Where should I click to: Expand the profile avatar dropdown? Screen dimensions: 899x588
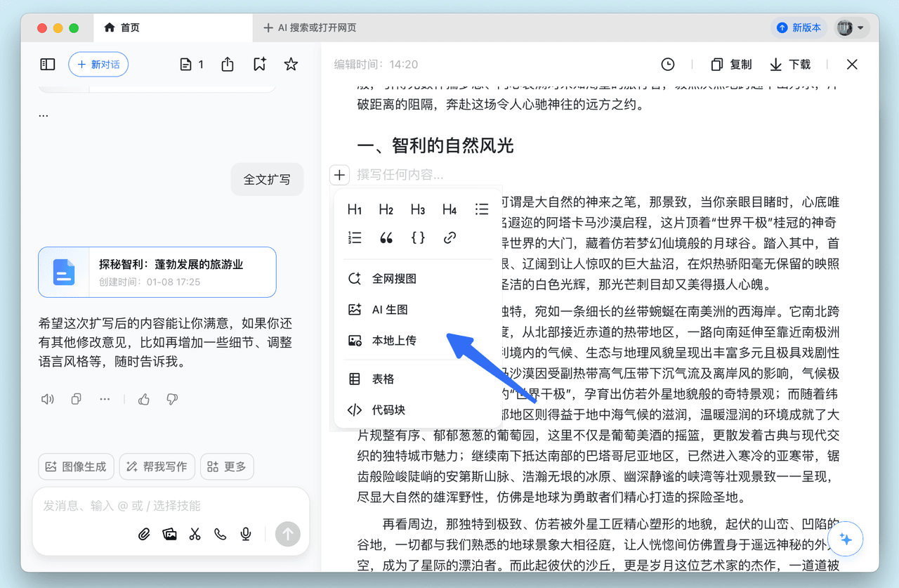pos(852,27)
